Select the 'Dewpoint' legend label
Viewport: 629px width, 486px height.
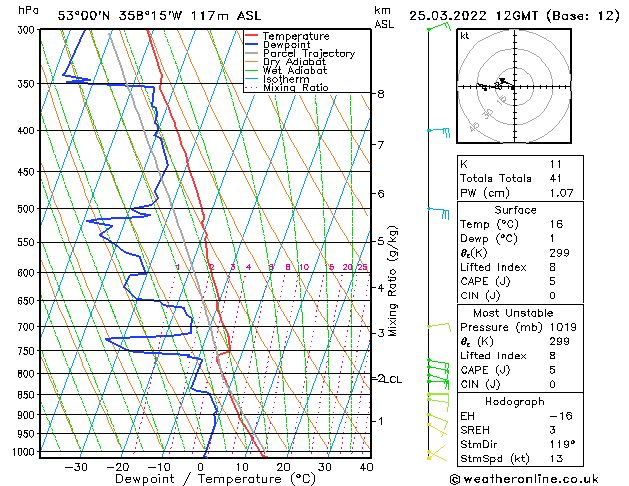point(286,45)
